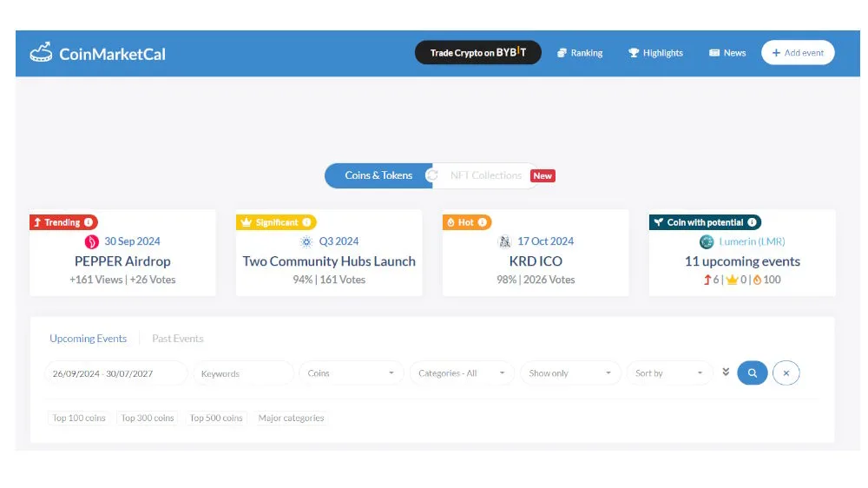Switch to the Past Events tab
The width and height of the screenshot is (868, 488).
click(x=178, y=339)
